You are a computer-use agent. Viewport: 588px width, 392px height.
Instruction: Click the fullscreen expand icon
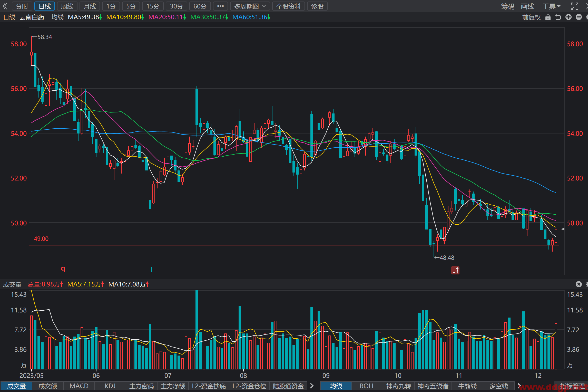point(575,6)
